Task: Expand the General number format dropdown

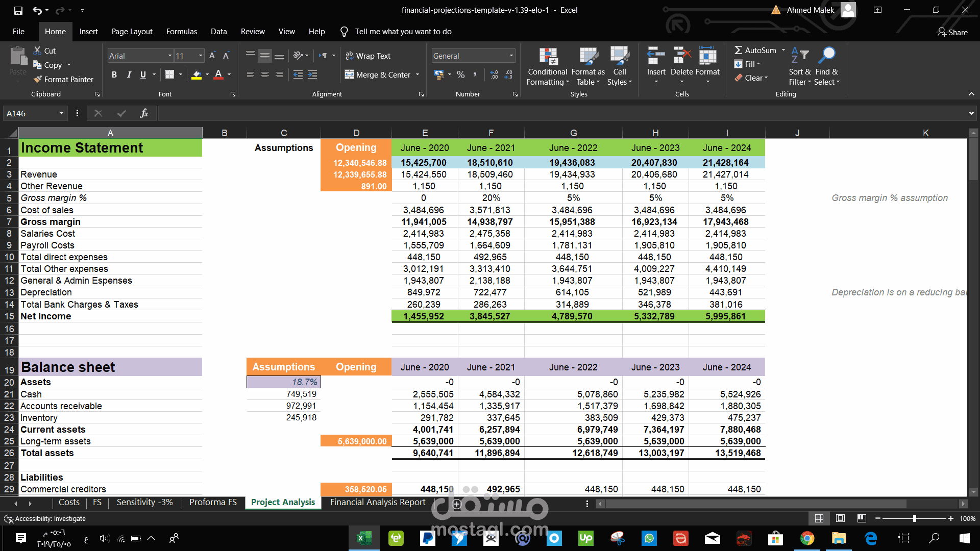Action: pyautogui.click(x=511, y=56)
